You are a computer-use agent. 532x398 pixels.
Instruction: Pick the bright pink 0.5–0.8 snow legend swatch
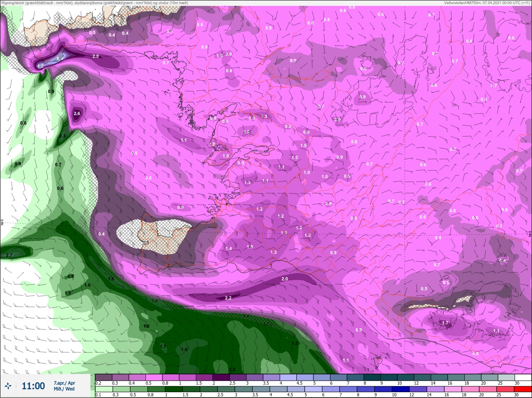click(154, 377)
